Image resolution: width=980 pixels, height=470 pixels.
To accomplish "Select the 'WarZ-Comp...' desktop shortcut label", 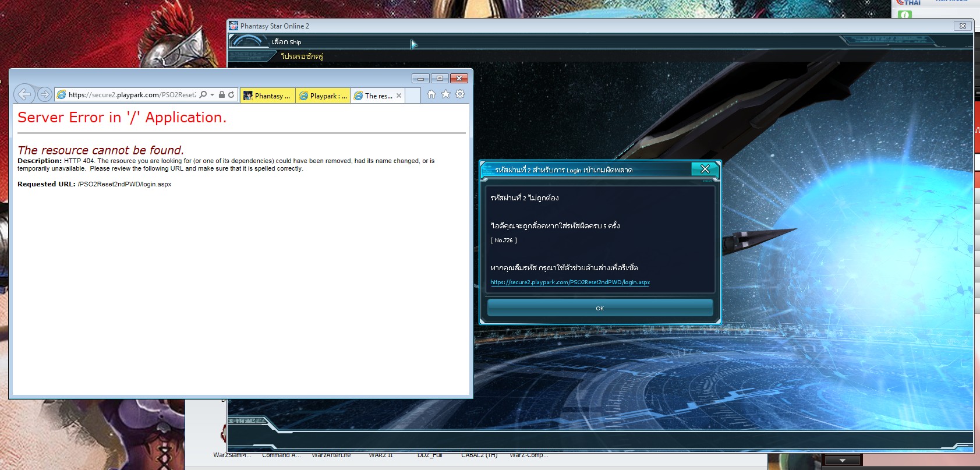I will (529, 455).
